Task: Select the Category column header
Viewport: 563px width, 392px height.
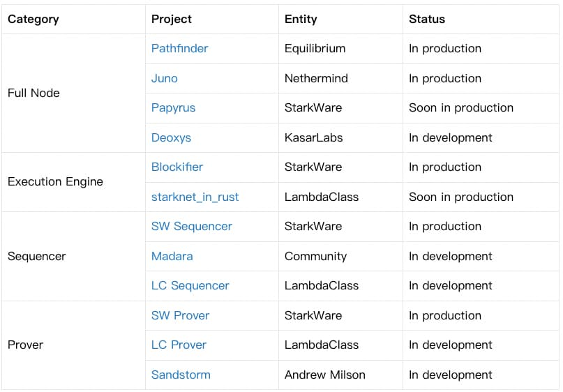Action: pos(33,20)
